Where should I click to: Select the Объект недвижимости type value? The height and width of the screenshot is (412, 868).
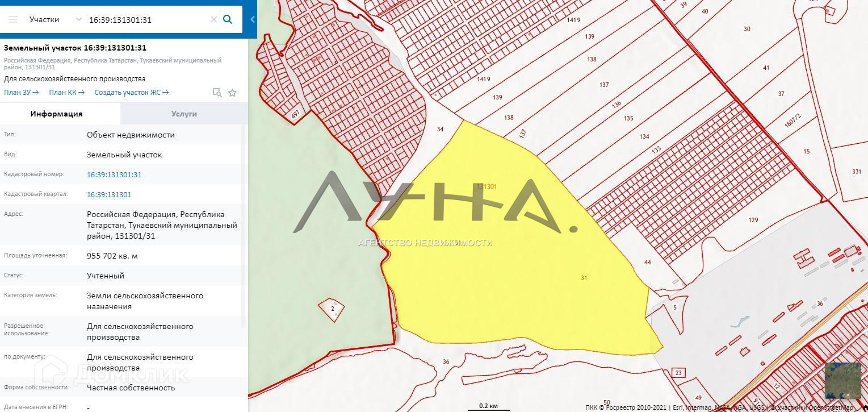pyautogui.click(x=131, y=135)
